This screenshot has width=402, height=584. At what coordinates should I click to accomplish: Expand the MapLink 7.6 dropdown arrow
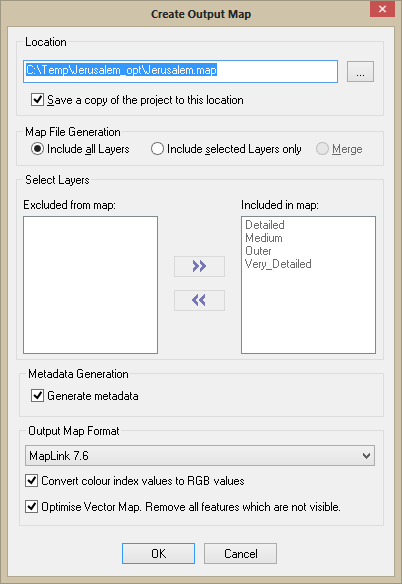click(366, 456)
